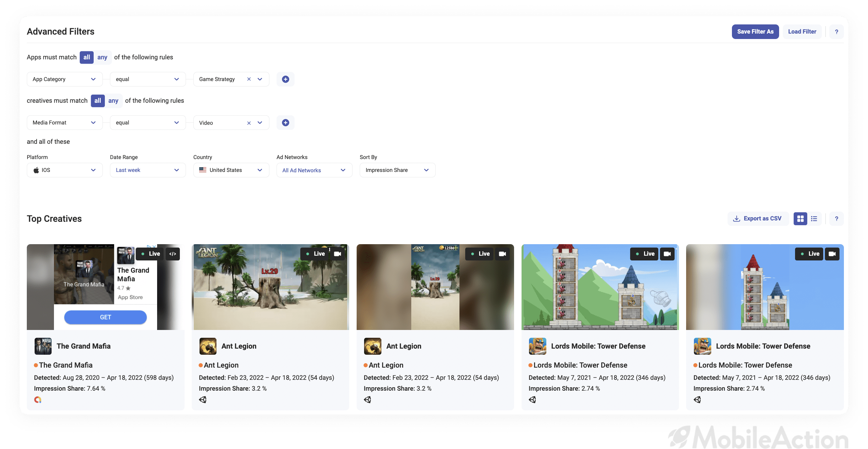Click The Grand Mafia app icon
This screenshot has height=449, width=868.
pos(43,346)
